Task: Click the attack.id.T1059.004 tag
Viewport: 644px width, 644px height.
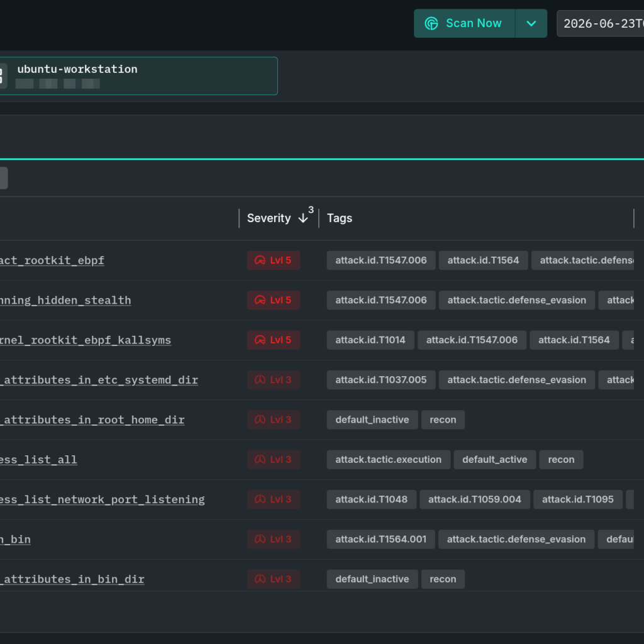Action: 475,499
